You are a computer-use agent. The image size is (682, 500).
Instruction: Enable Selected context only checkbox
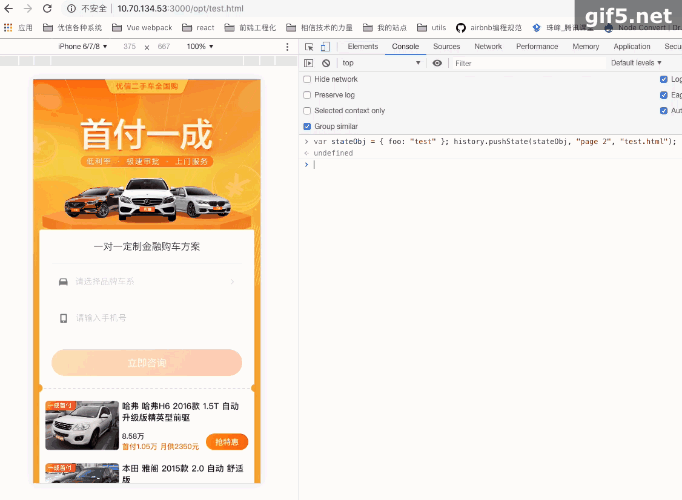tap(307, 110)
